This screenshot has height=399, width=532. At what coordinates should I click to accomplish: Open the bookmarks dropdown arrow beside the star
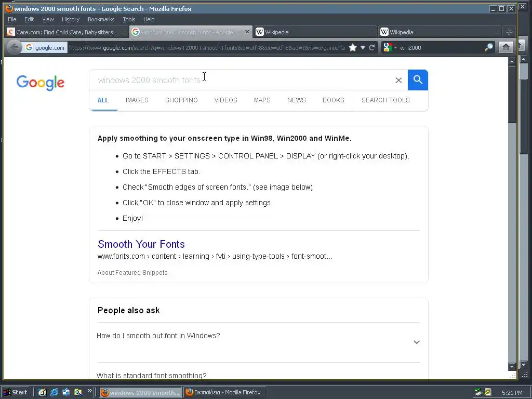click(363, 47)
